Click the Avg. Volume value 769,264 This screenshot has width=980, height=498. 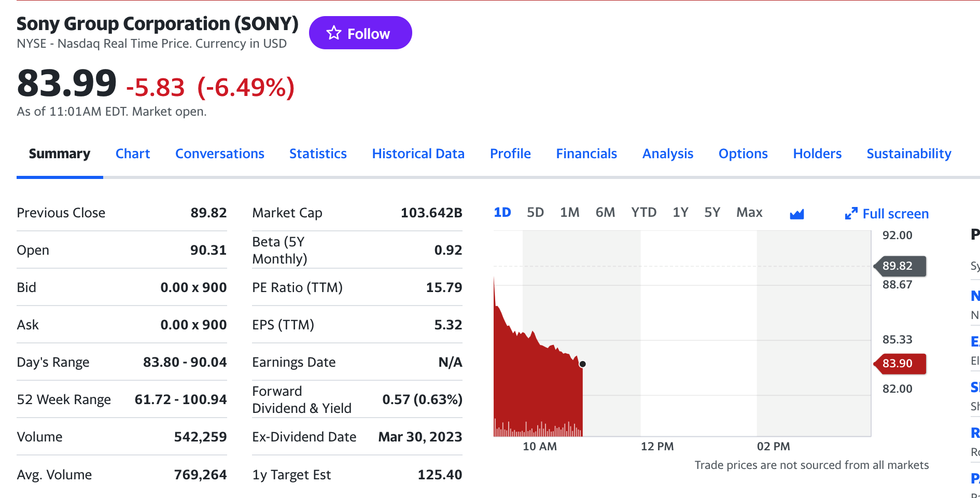[x=200, y=475]
